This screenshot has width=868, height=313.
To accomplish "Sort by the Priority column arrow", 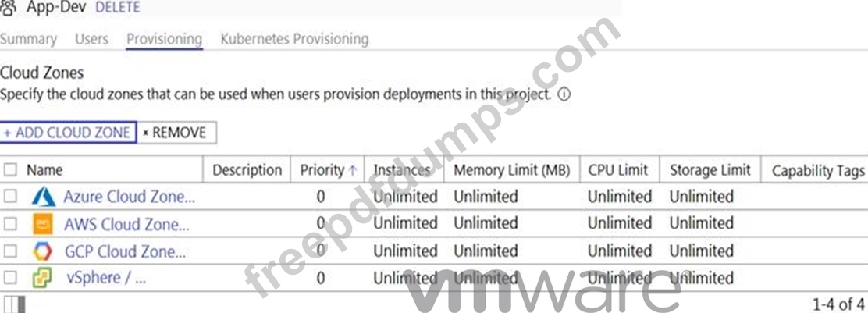I will 353,171.
